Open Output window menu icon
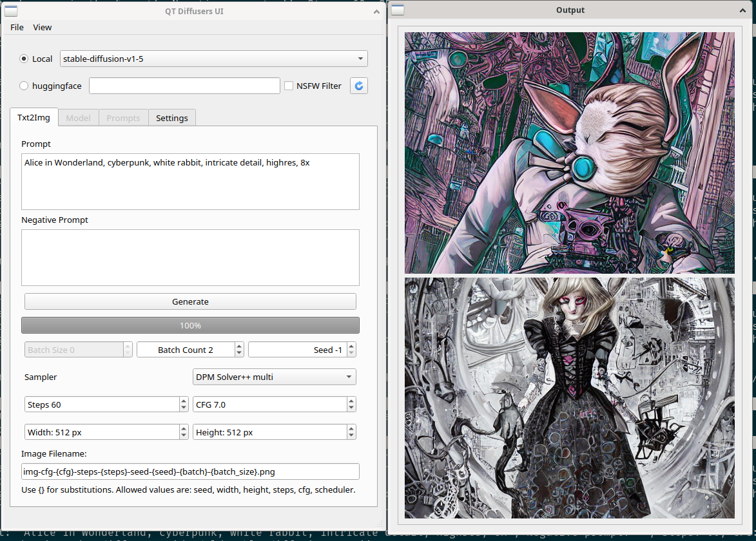This screenshot has width=756, height=541. click(398, 10)
